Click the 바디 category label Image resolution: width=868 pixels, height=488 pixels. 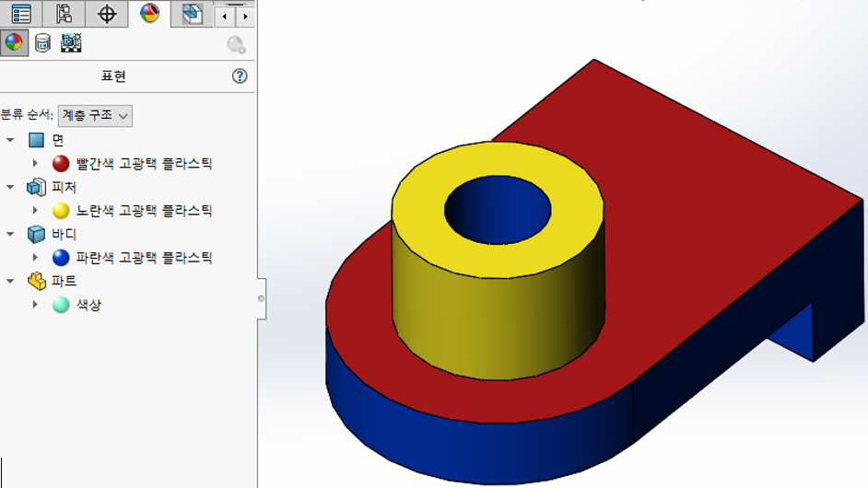pyautogui.click(x=65, y=234)
